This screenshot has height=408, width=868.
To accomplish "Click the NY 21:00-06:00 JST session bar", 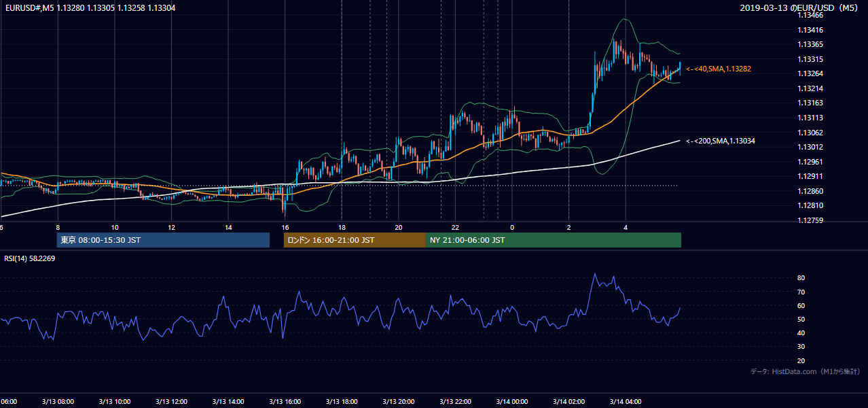I will [x=554, y=240].
